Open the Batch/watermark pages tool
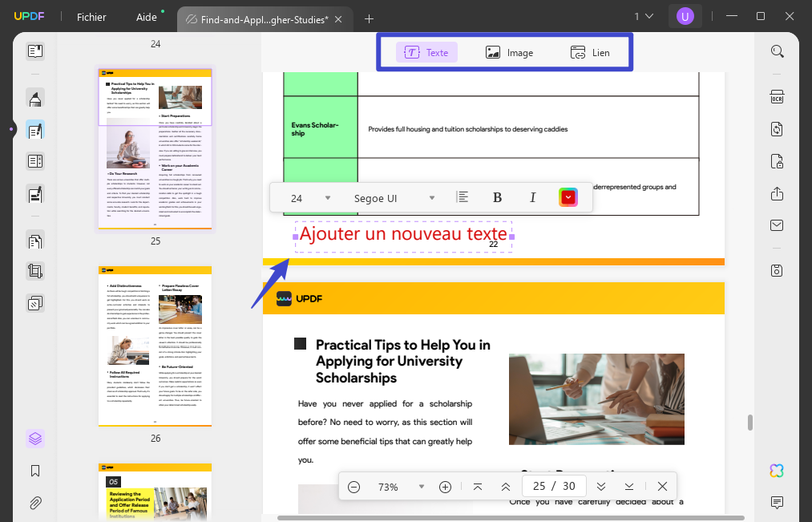The height and width of the screenshot is (522, 812). click(35, 303)
